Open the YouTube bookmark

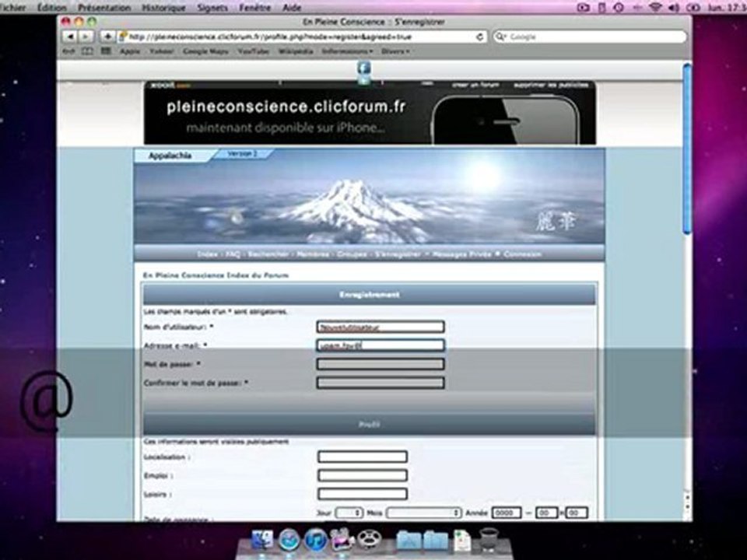[254, 51]
